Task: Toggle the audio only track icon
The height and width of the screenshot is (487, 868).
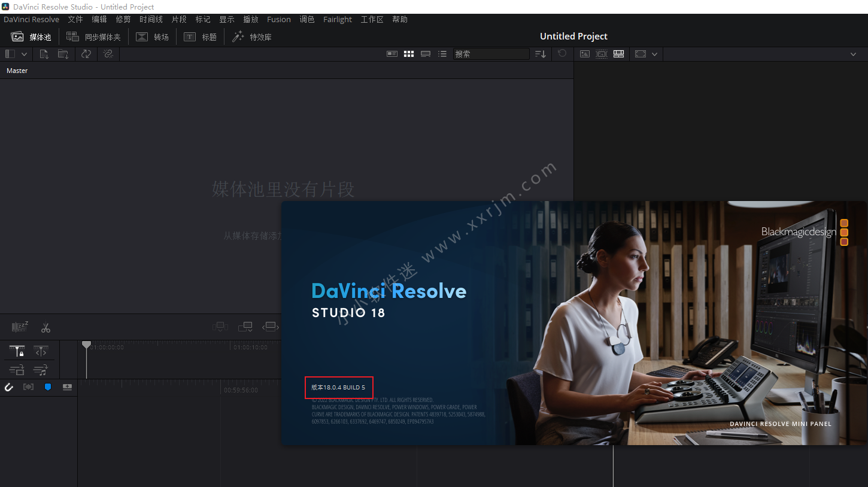Action: (x=41, y=370)
